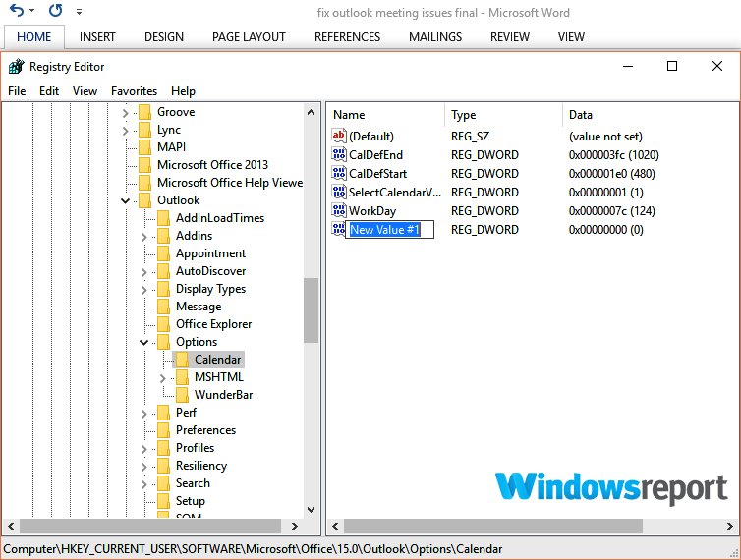Click the New Value #1 DWORD icon

click(339, 229)
